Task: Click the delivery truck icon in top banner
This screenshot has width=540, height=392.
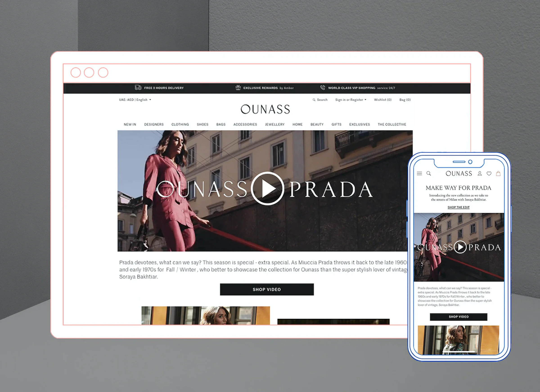Action: [138, 88]
